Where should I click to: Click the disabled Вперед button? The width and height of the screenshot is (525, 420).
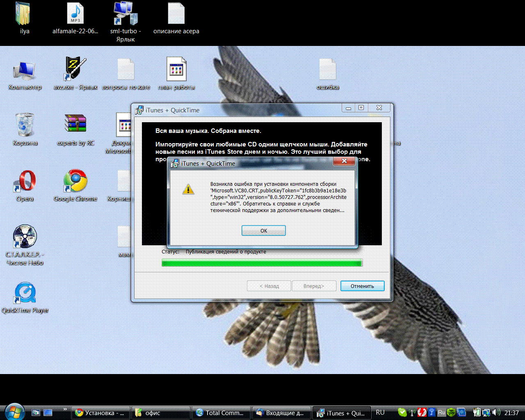pyautogui.click(x=314, y=286)
